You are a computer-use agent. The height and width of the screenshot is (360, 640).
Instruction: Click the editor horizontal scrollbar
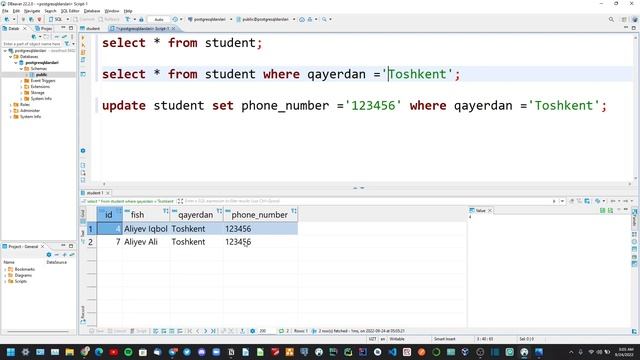tap(367, 184)
